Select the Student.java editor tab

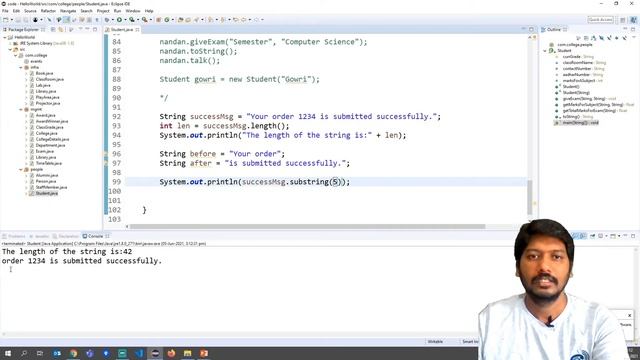[122, 29]
